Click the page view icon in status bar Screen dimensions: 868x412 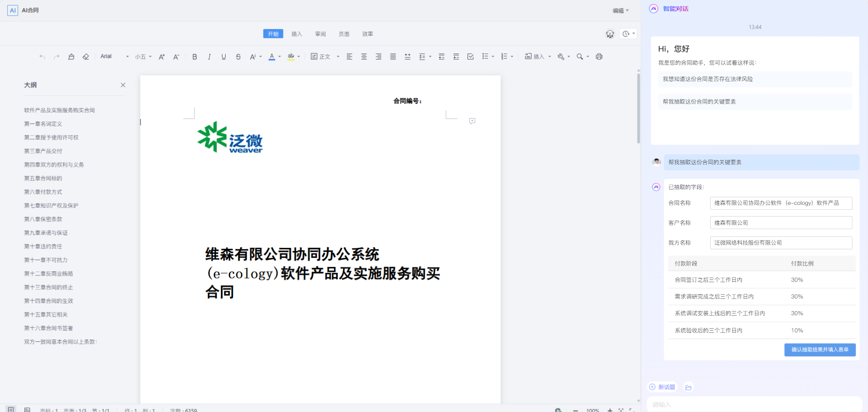pos(11,410)
